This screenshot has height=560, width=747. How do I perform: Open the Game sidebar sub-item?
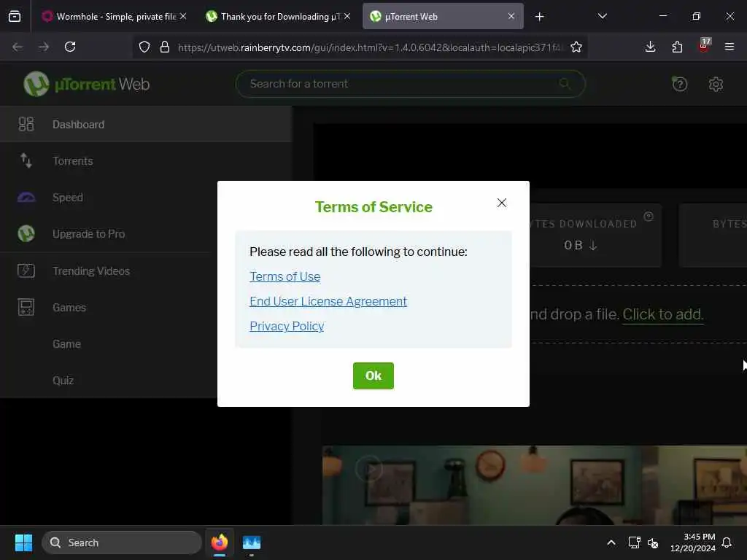[66, 344]
